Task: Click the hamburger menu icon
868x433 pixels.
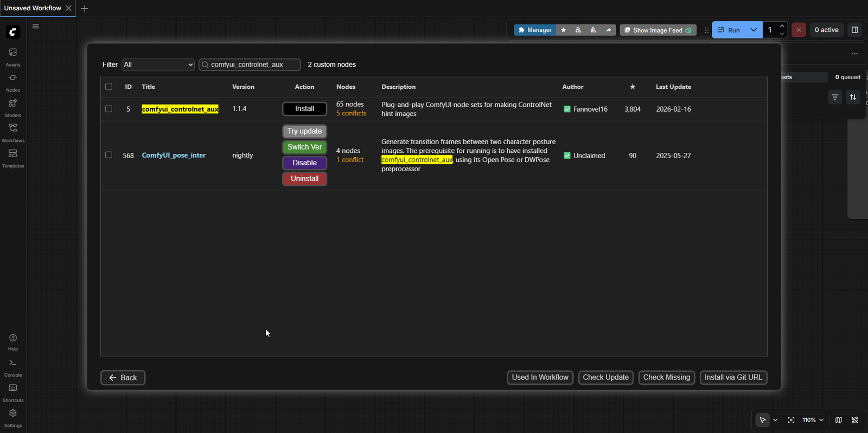Action: coord(36,26)
